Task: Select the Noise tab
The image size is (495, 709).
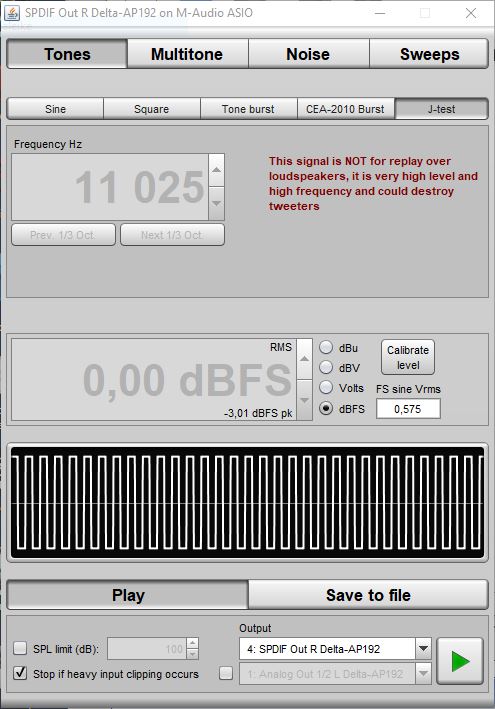Action: coord(308,54)
